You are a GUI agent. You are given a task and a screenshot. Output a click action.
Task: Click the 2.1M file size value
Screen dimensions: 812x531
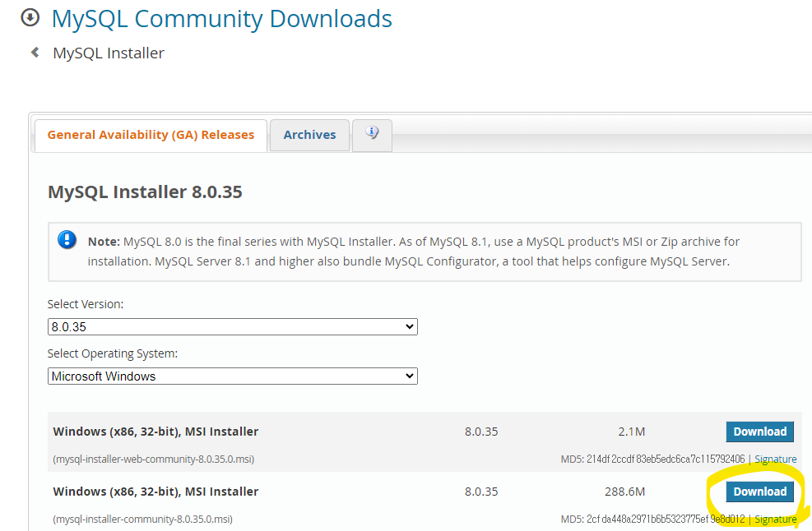click(631, 432)
